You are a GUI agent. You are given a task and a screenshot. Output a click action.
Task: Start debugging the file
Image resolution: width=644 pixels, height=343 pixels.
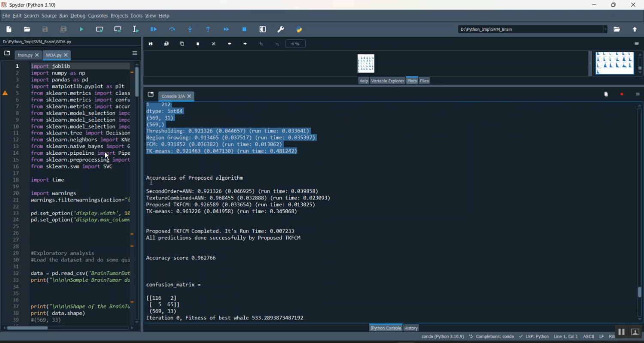(x=154, y=30)
